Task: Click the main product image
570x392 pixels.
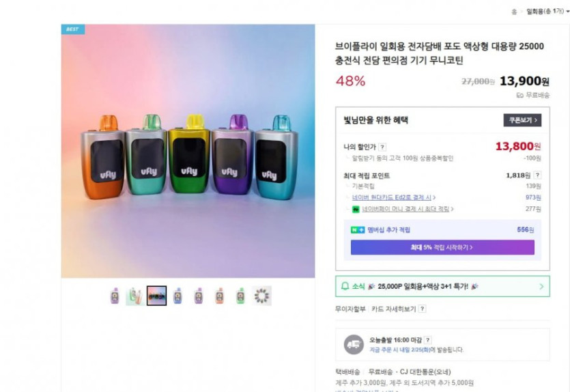Action: click(x=188, y=151)
